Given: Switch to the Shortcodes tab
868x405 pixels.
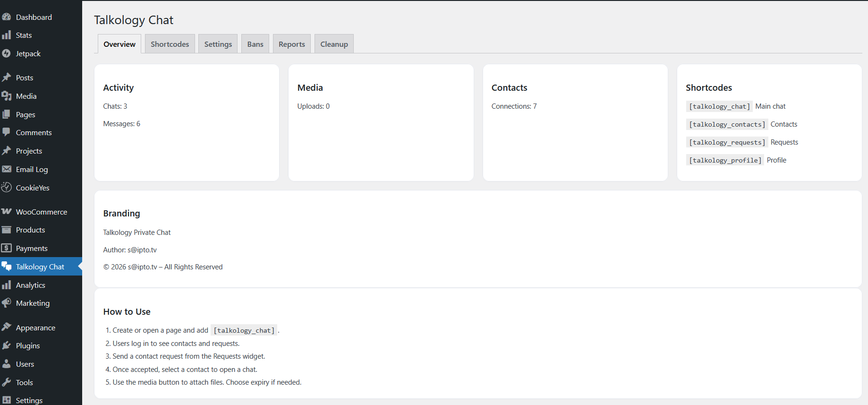Looking at the screenshot, I should (x=170, y=44).
